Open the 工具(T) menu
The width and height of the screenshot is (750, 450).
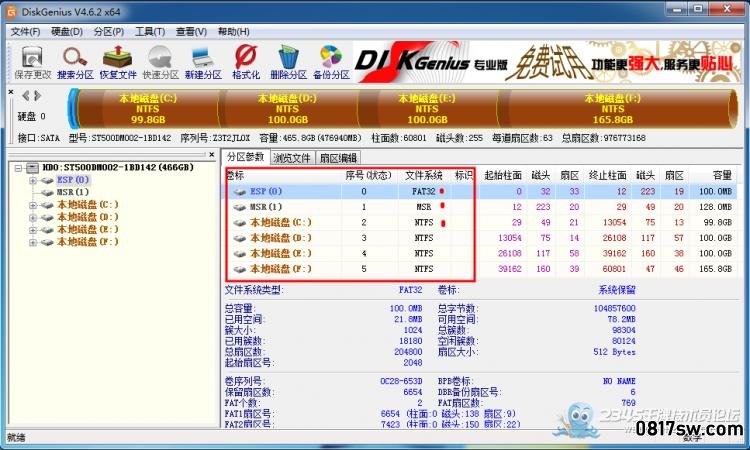coord(150,32)
